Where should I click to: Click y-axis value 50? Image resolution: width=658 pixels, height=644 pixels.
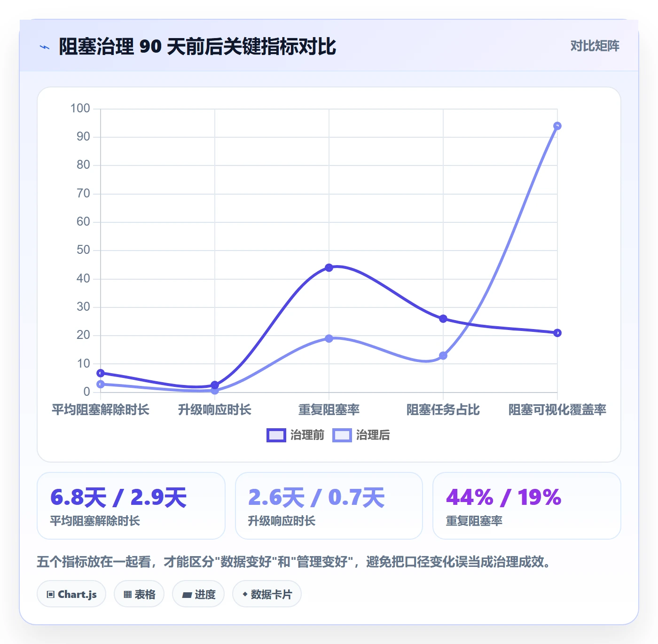(83, 250)
